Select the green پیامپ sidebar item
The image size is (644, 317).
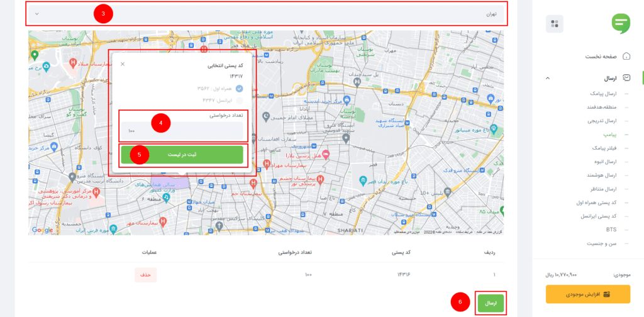coord(610,134)
